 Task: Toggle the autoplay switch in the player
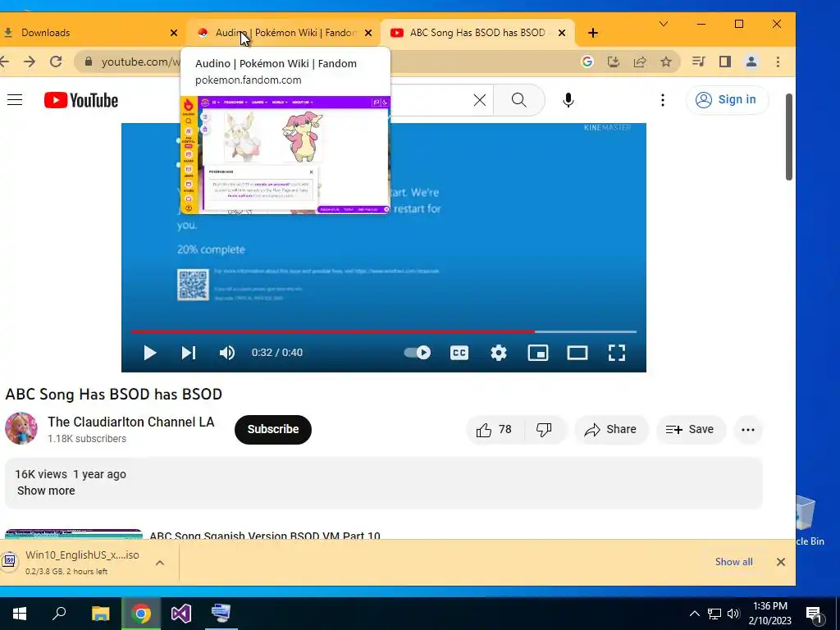coord(418,353)
